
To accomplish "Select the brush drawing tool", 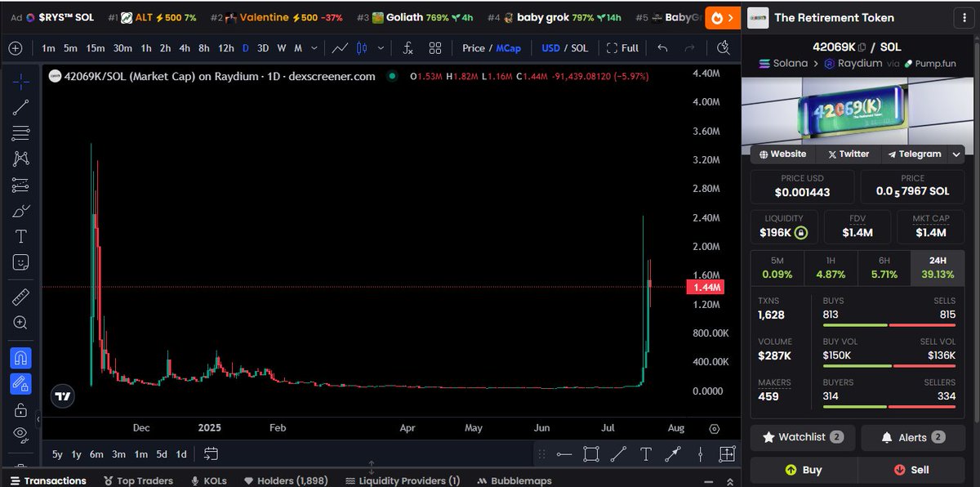I will (x=21, y=212).
